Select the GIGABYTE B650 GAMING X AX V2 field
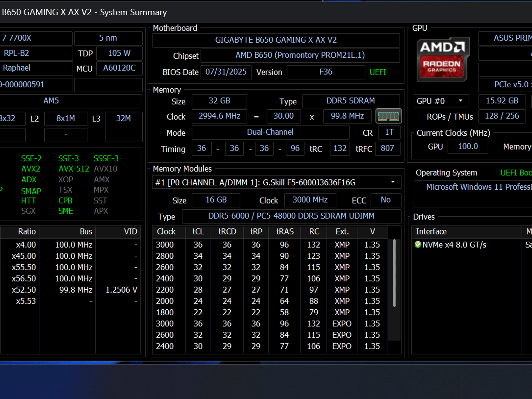 [x=276, y=40]
